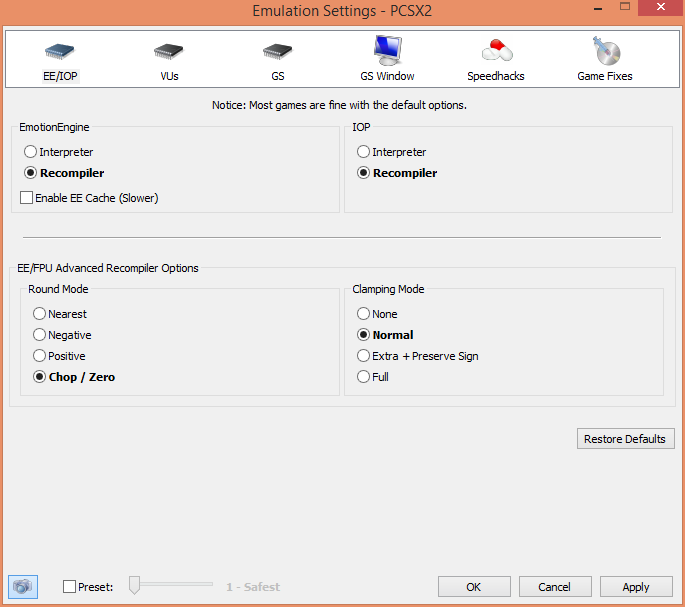Close the Emulation Settings window
The width and height of the screenshot is (685, 607).
661,7
